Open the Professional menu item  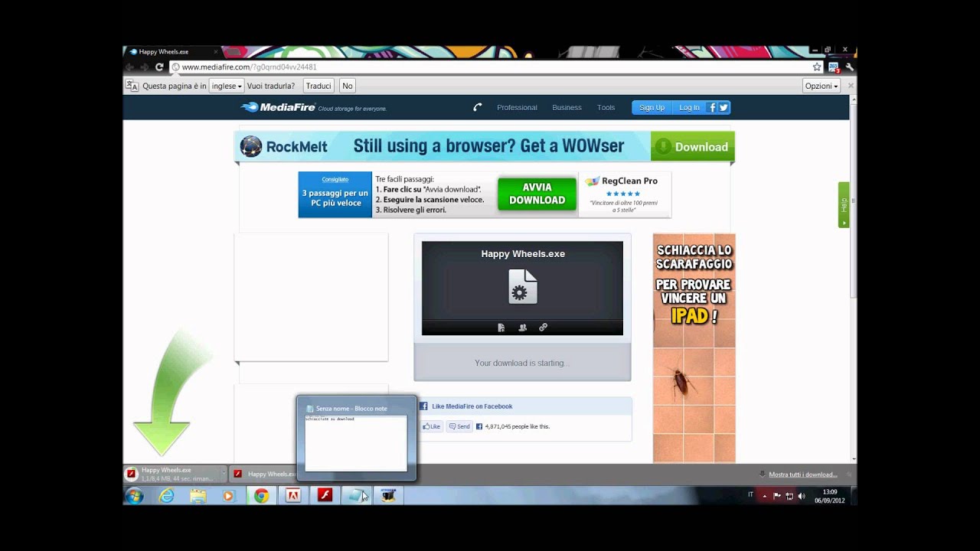pyautogui.click(x=517, y=107)
